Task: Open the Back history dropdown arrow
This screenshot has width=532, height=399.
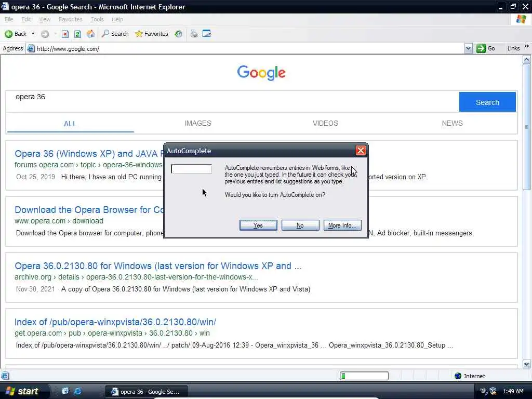Action: pos(33,34)
